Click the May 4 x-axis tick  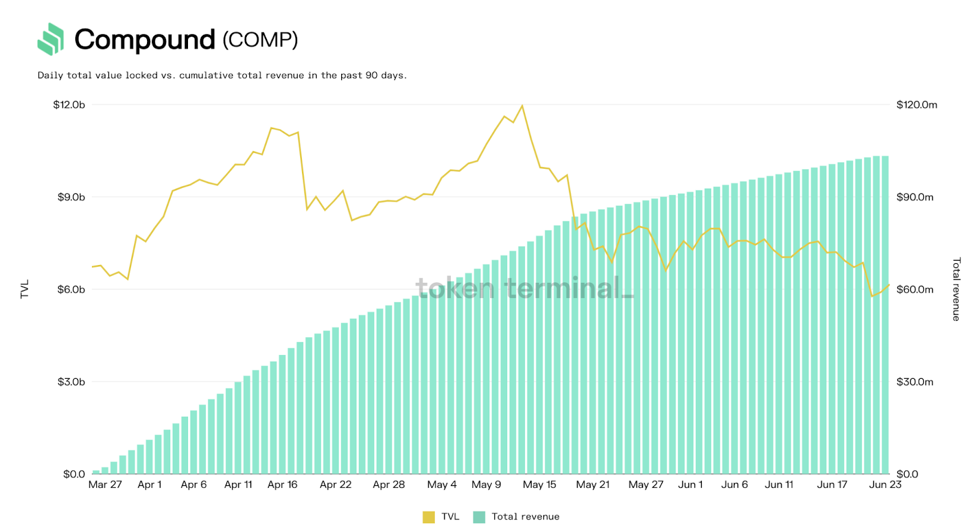click(442, 485)
